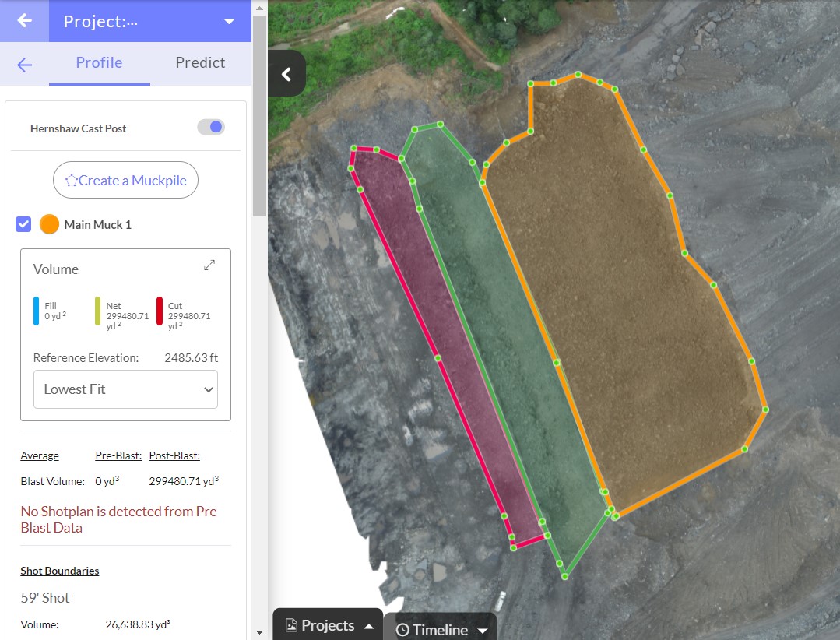Toggle the Hernshaw Cast Post switch

(x=211, y=127)
